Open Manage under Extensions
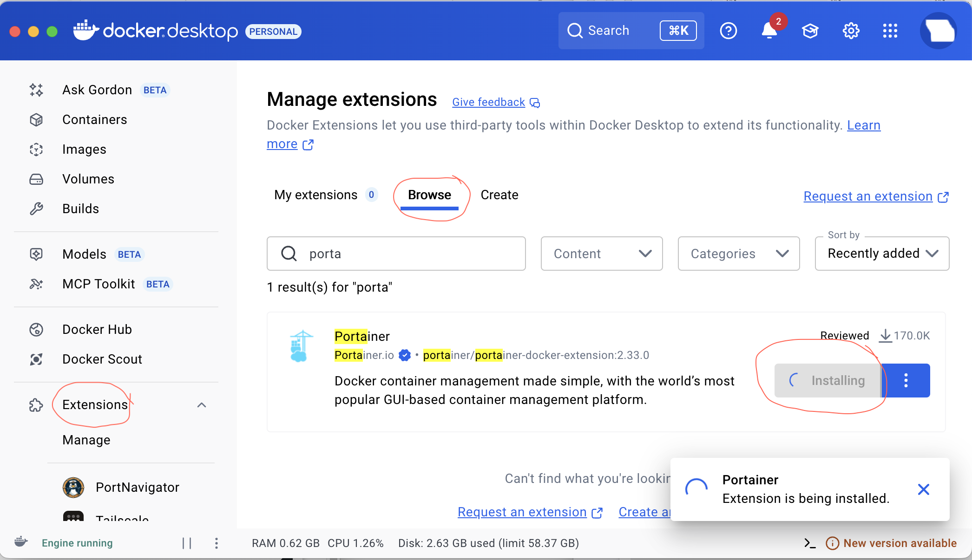 click(x=86, y=440)
